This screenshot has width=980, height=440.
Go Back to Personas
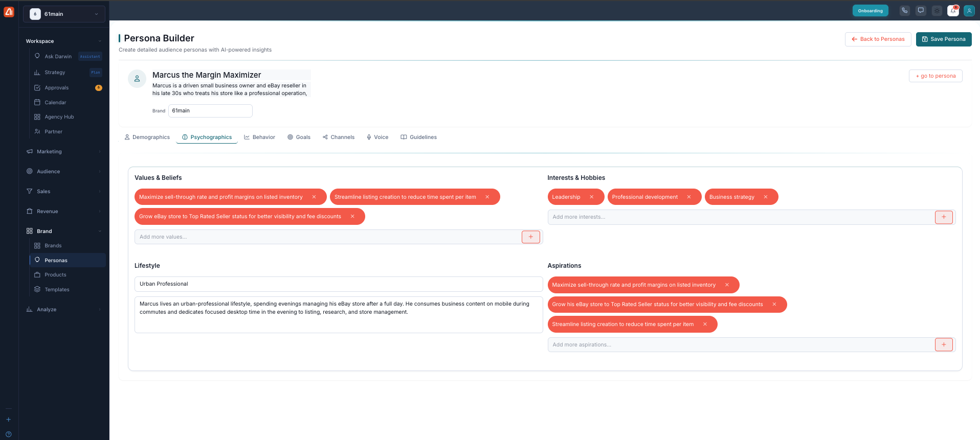point(878,39)
